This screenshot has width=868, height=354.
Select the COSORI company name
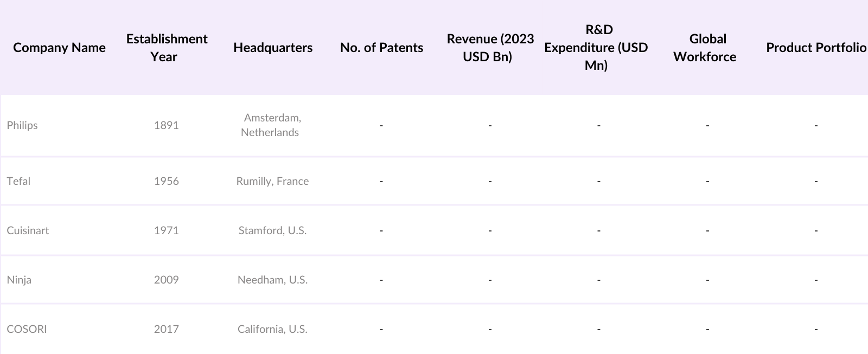27,329
